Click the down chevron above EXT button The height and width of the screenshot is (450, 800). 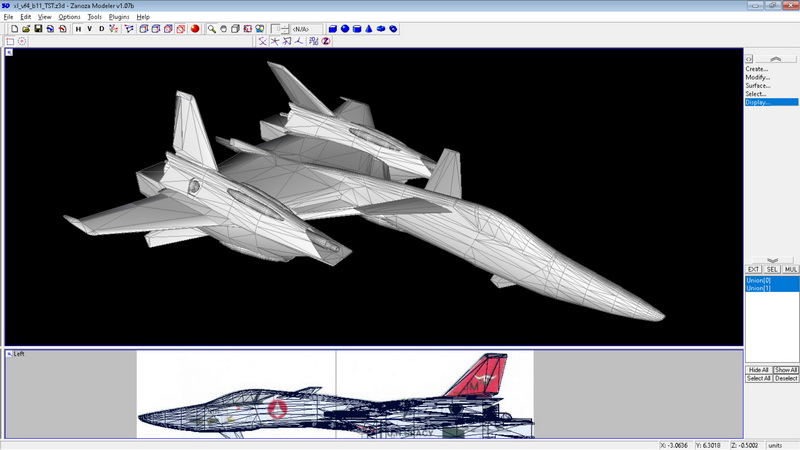point(772,260)
